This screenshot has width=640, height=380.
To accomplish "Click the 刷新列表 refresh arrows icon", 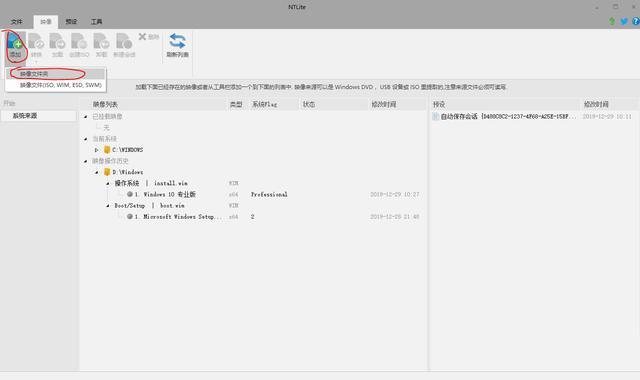I will coord(177,41).
